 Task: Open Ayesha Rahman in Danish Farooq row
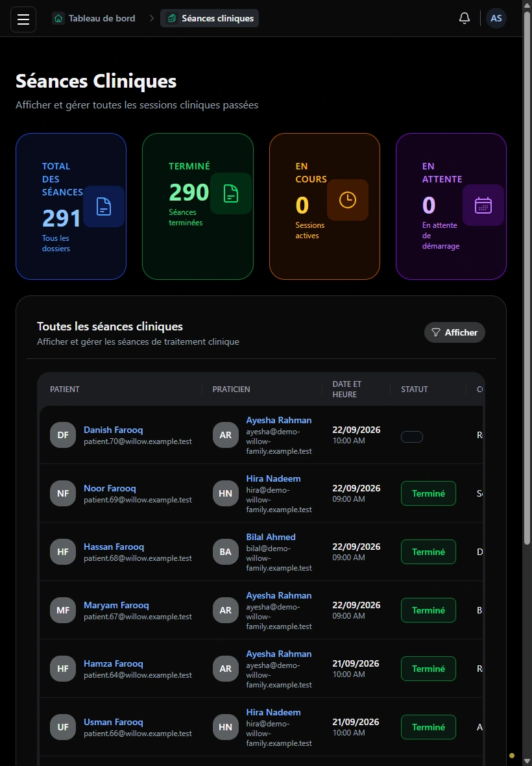pyautogui.click(x=279, y=420)
